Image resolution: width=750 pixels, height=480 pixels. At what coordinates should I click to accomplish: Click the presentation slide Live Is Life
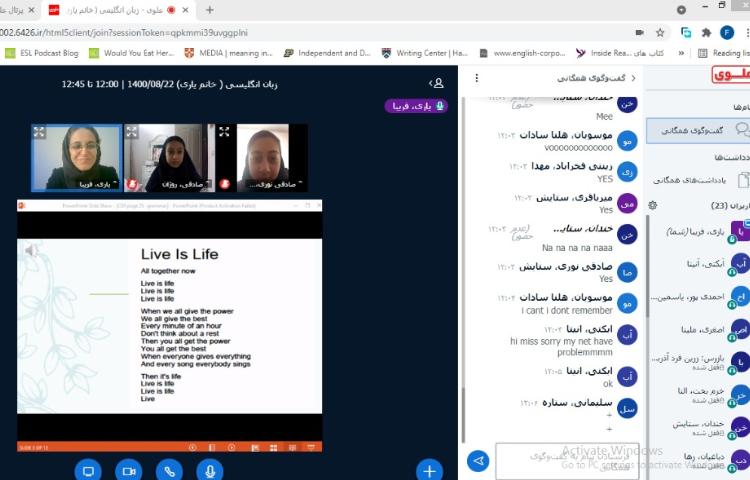169,326
